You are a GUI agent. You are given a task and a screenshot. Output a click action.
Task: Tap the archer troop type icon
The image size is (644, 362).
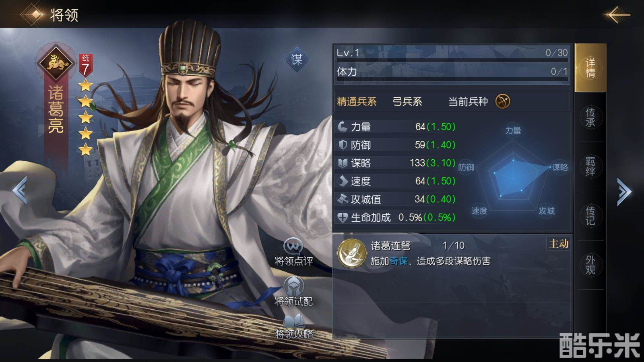502,101
